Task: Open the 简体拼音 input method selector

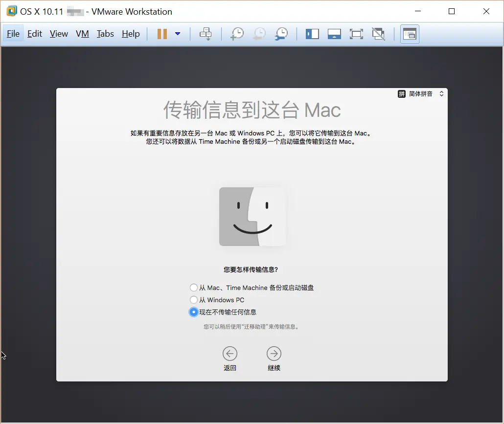Action: pos(420,93)
